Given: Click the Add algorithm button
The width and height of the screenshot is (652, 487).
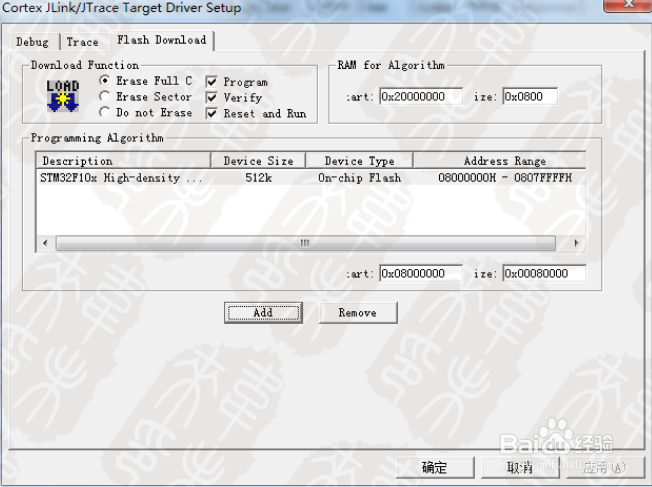Looking at the screenshot, I should point(263,313).
